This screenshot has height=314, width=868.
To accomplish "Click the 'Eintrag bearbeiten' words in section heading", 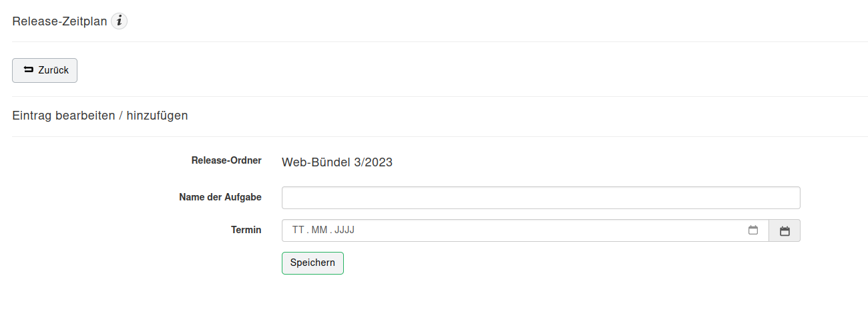I will [63, 116].
